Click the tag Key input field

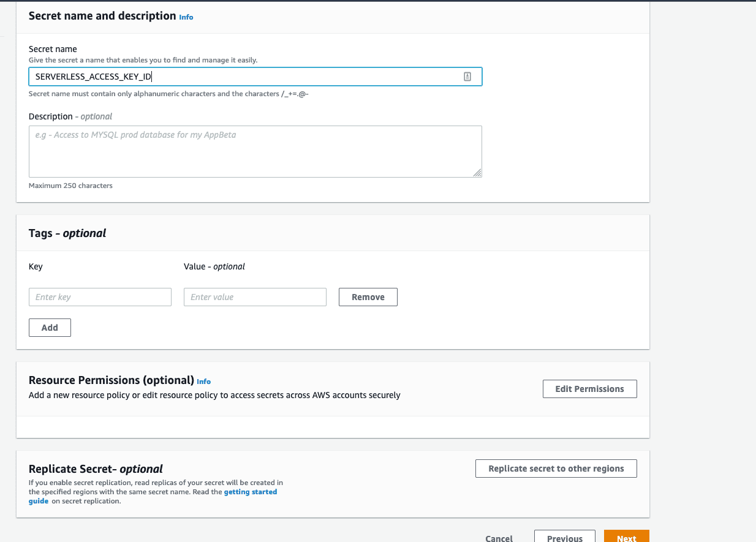point(100,297)
